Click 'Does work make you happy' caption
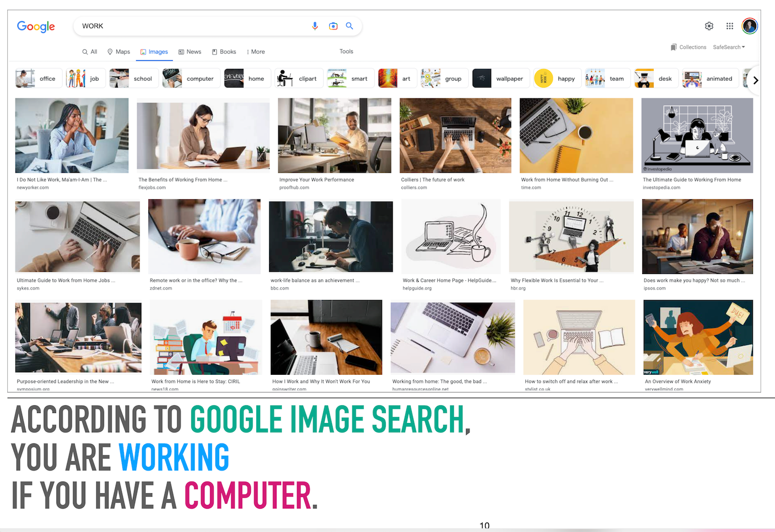The height and width of the screenshot is (532, 775). (694, 281)
